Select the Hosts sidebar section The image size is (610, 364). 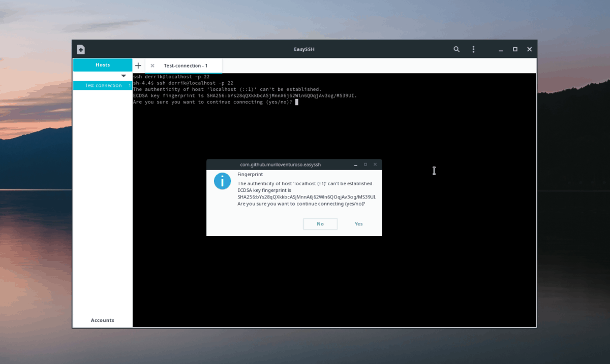[x=103, y=65]
